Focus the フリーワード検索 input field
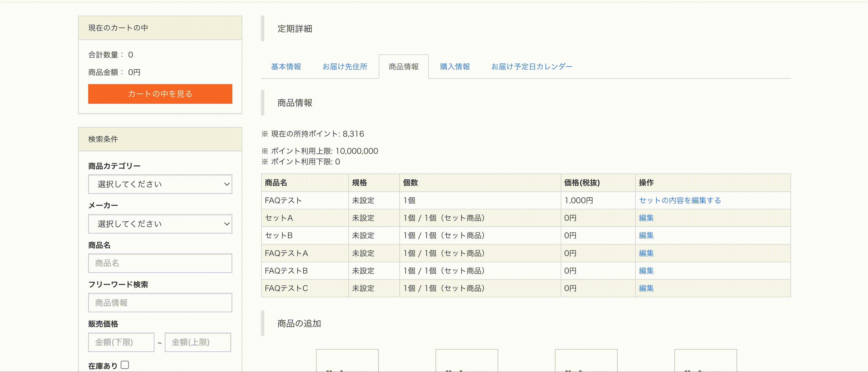This screenshot has height=372, width=868. (x=160, y=303)
